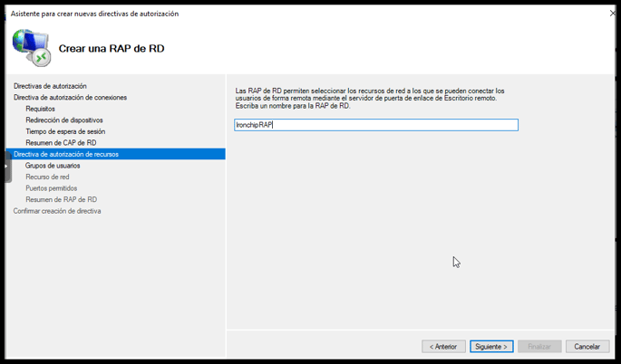This screenshot has width=621, height=364.
Task: Select Directivas de autorización step
Action: click(x=50, y=86)
